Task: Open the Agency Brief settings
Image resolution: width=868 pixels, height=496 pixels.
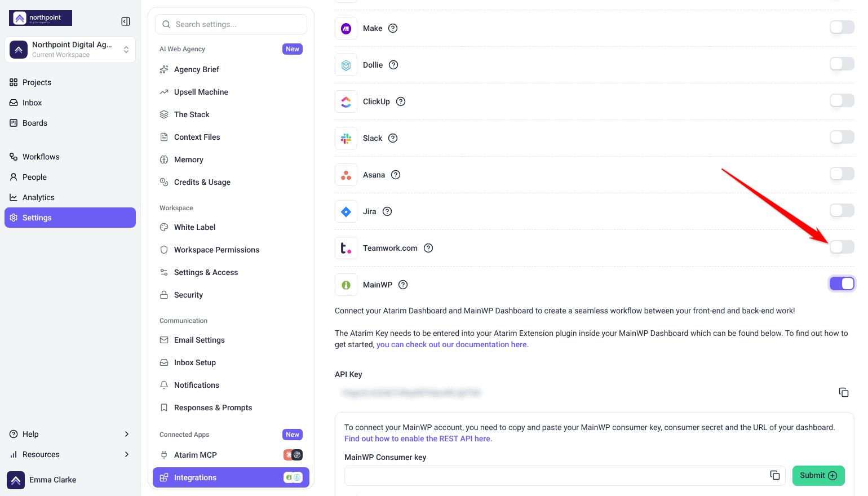Action: [x=231, y=69]
